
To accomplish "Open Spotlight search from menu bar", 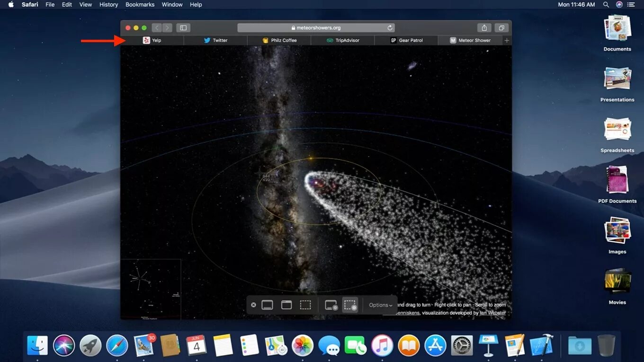I will tap(606, 4).
